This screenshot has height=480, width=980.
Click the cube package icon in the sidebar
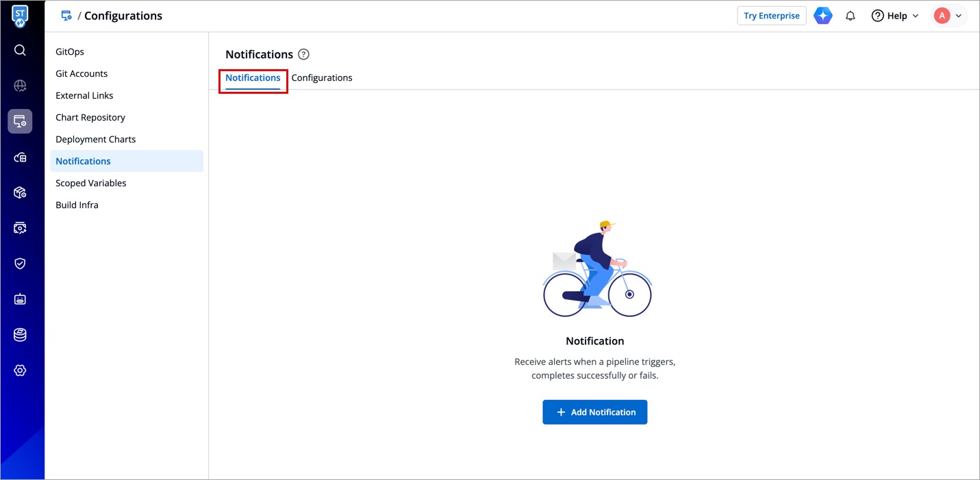pos(20,192)
